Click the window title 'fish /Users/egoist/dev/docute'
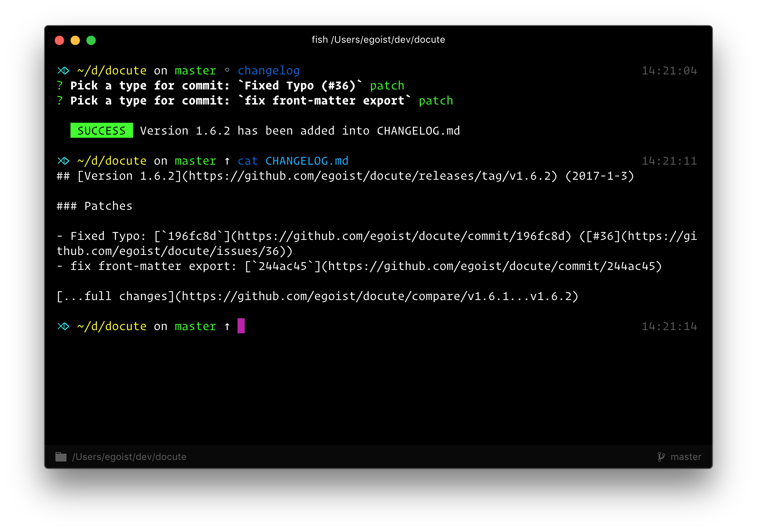 378,40
